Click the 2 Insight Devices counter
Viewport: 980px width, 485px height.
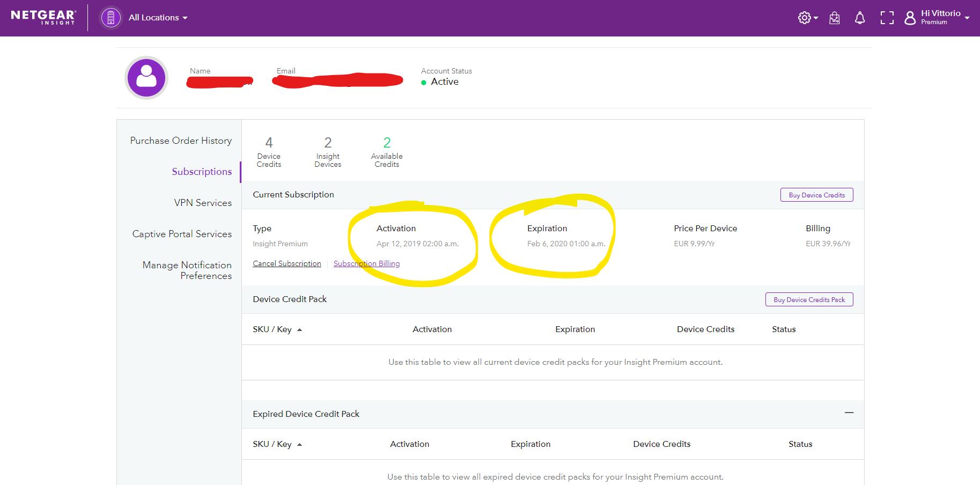[x=328, y=152]
